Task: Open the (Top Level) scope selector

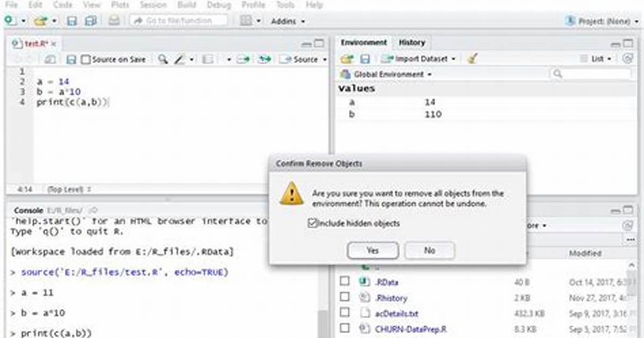Action: pos(69,189)
